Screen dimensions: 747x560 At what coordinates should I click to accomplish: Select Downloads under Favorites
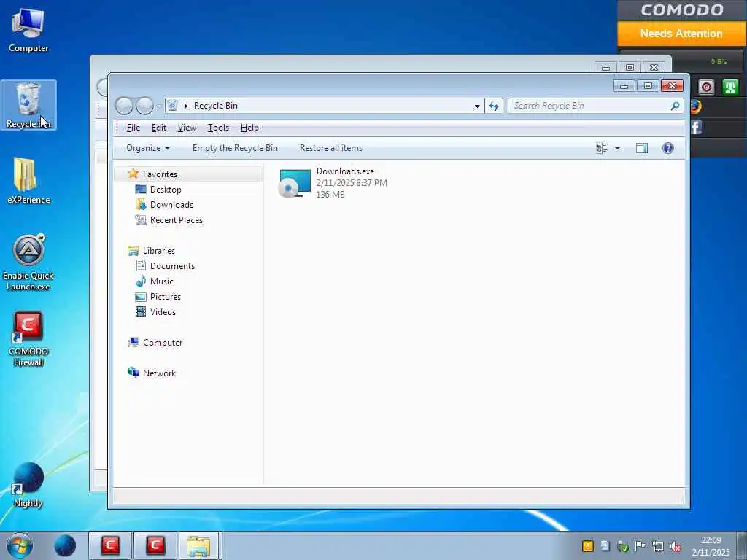pos(171,205)
